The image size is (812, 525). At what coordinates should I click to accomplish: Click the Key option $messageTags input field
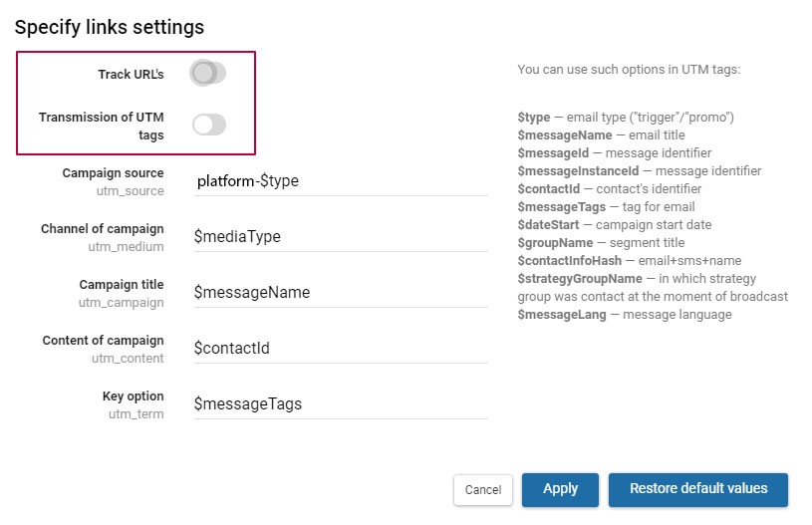pyautogui.click(x=340, y=404)
